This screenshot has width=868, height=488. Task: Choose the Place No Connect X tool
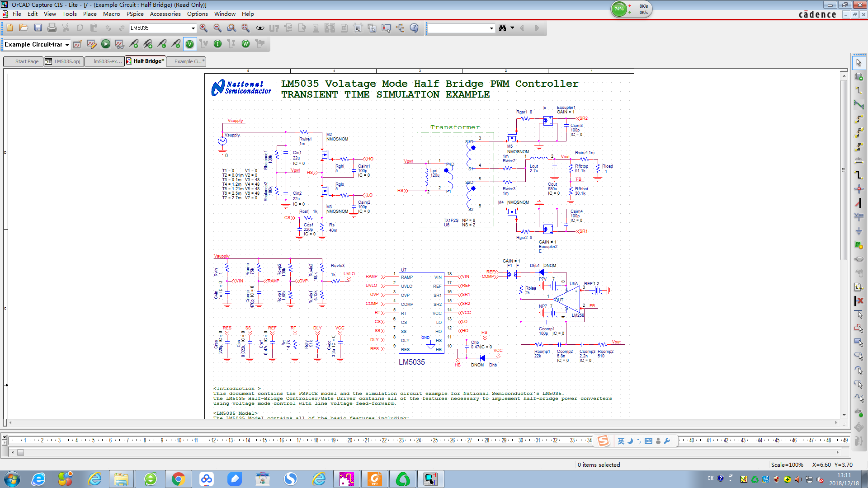click(x=859, y=300)
